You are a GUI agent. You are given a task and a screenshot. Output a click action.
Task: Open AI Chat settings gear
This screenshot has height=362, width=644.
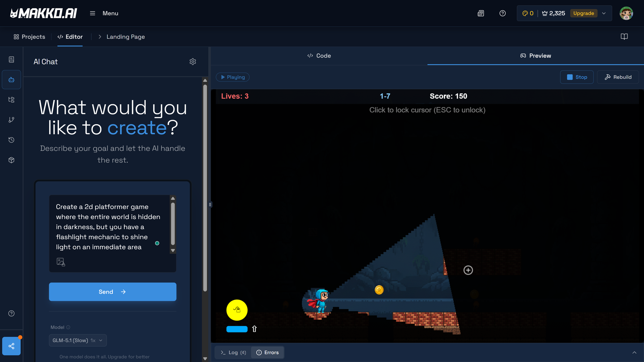pyautogui.click(x=193, y=61)
